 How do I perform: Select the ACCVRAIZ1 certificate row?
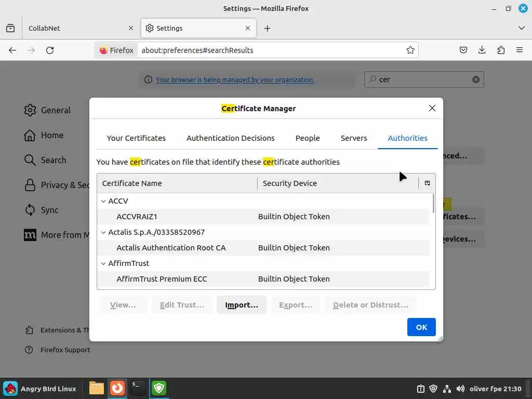tap(263, 217)
